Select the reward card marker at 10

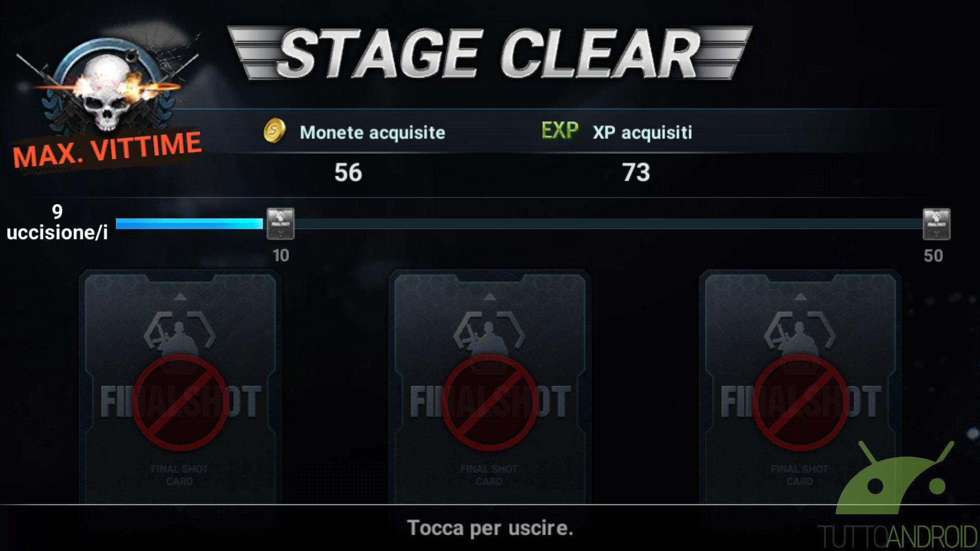(281, 223)
